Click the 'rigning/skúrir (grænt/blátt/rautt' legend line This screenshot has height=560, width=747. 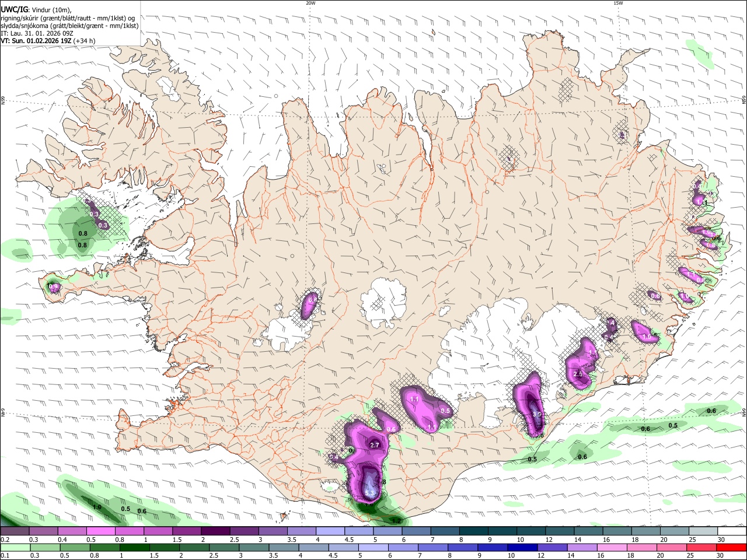67,17
